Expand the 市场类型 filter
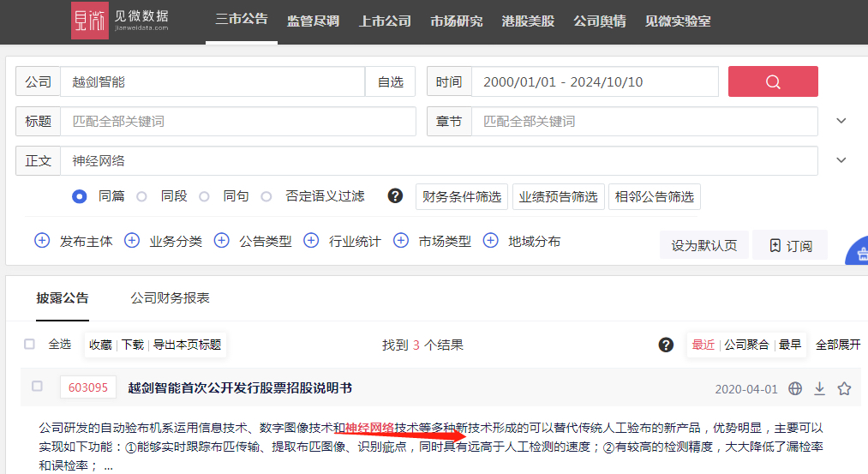 tap(445, 242)
